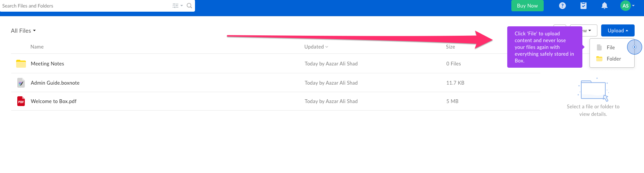The width and height of the screenshot is (644, 173).
Task: Click the Meeting Notes folder icon
Action: coord(21,64)
